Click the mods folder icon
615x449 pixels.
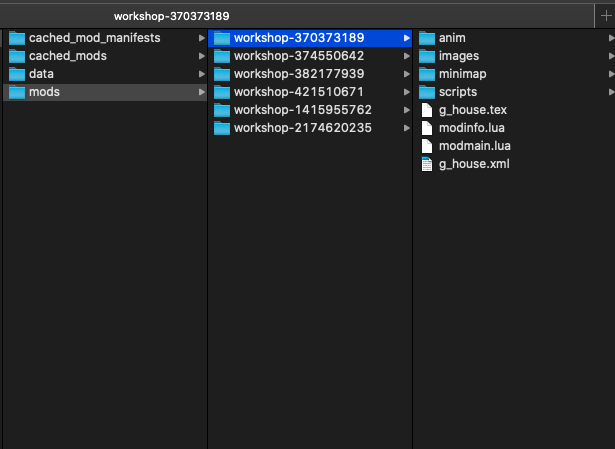click(17, 92)
